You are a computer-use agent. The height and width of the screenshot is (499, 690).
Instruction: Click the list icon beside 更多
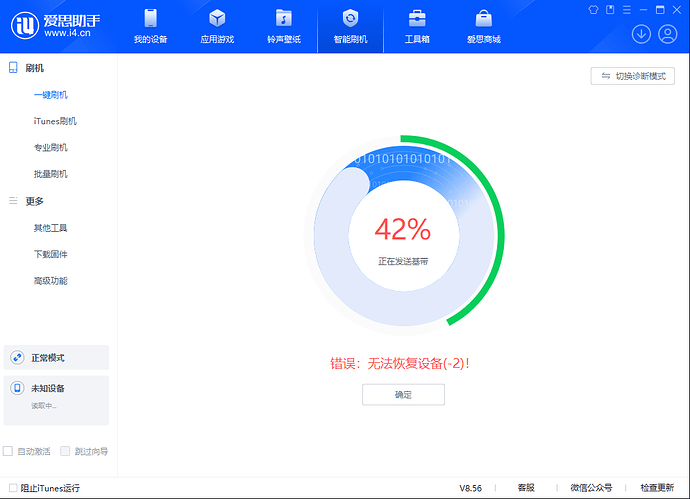pos(13,201)
